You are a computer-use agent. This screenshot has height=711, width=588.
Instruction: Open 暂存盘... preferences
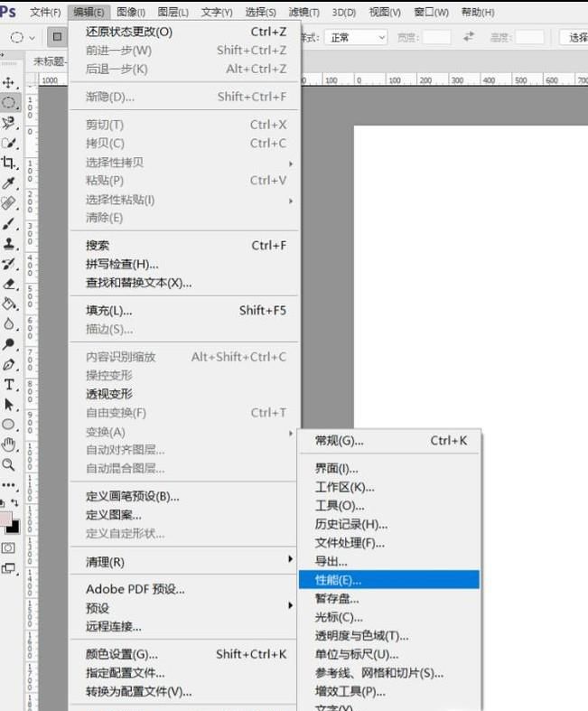click(389, 599)
